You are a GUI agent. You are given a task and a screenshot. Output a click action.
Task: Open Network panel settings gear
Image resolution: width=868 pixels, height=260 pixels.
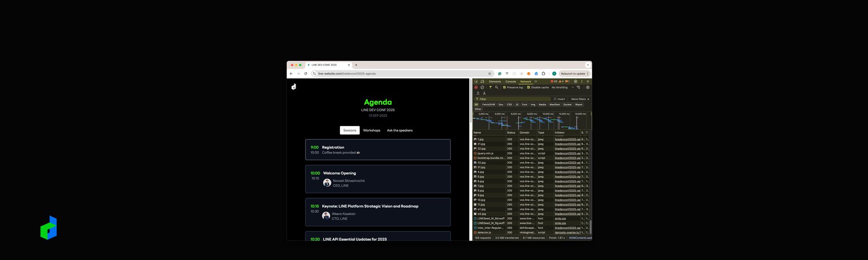[x=588, y=88]
